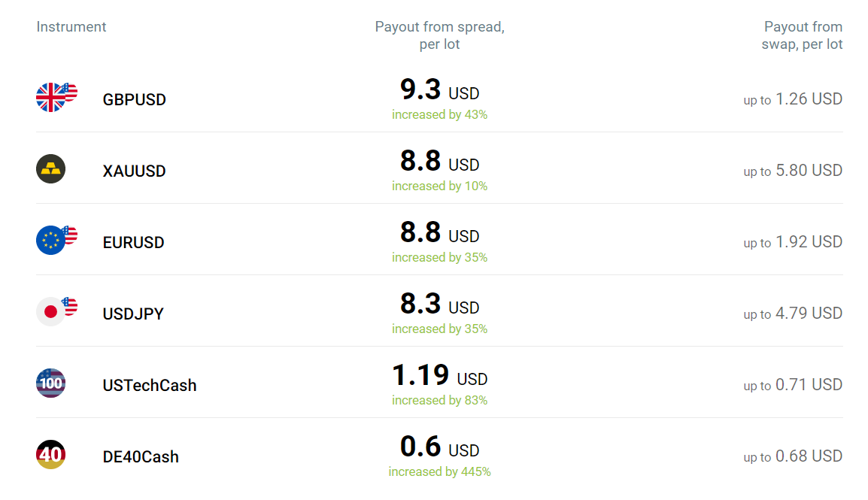
Task: Click the up to 0.68 USD swap value
Action: point(793,456)
